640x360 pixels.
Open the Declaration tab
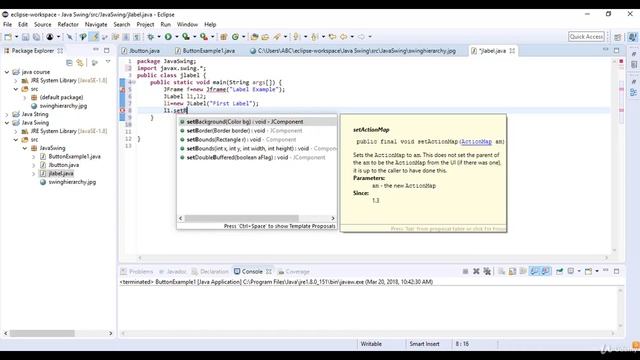tap(214, 271)
